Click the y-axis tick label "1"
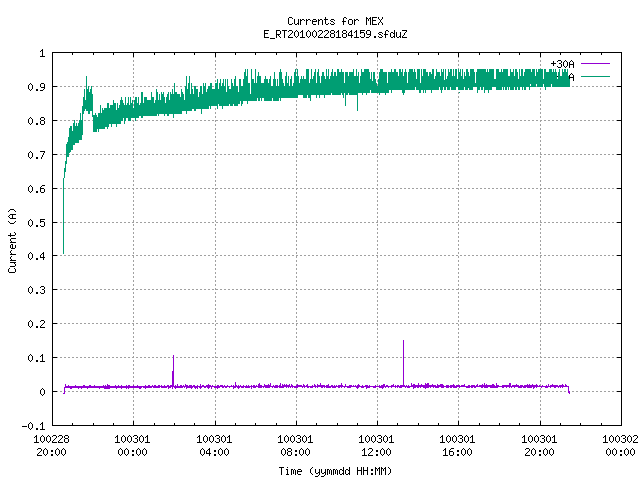 point(42,53)
